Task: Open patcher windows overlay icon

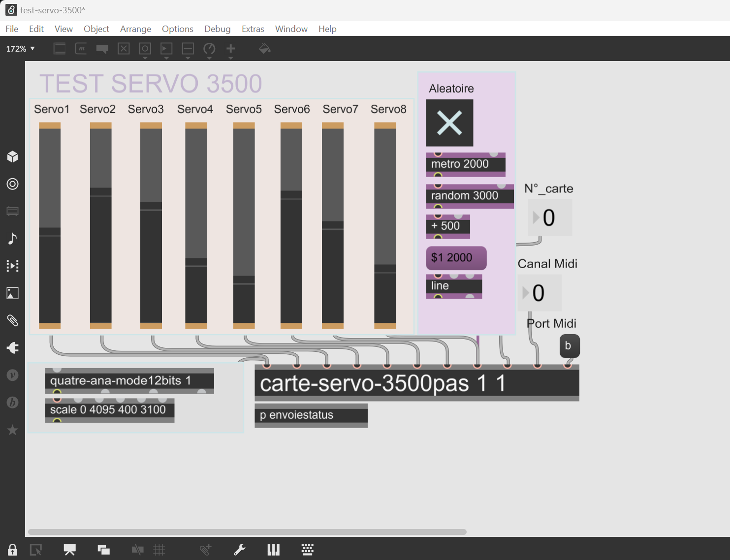Action: coord(103,550)
